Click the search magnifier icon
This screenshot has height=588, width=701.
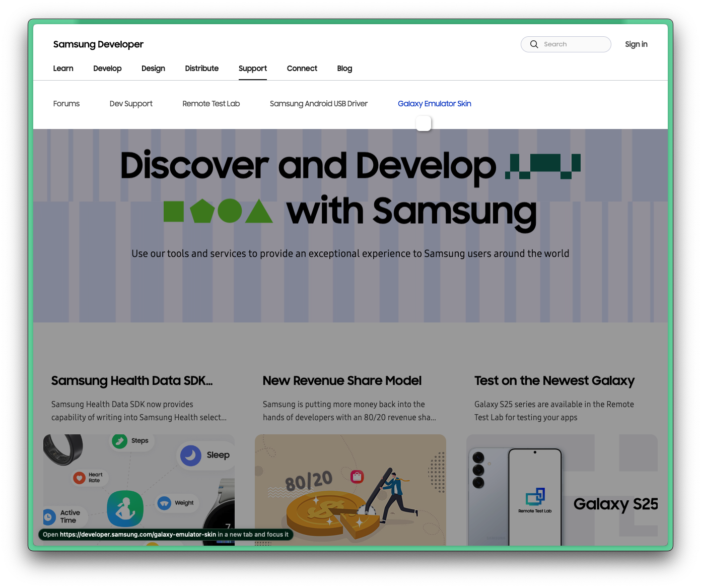534,44
